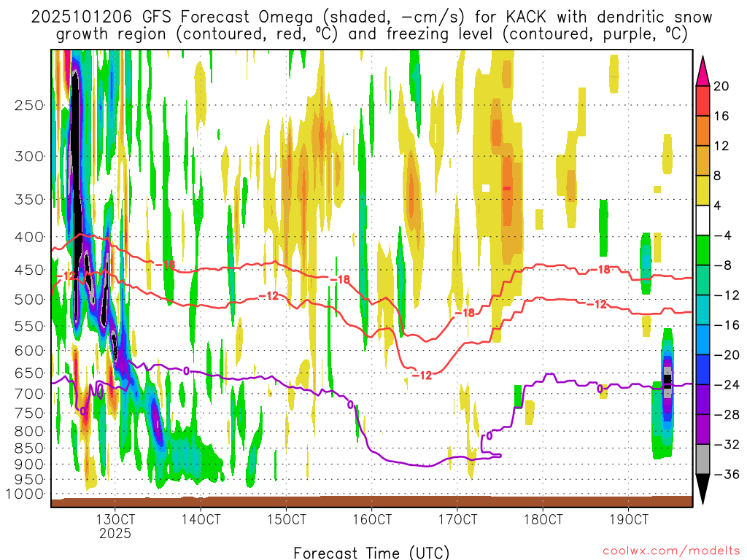Click the 550 pressure level label
The image size is (747, 560).
click(29, 326)
